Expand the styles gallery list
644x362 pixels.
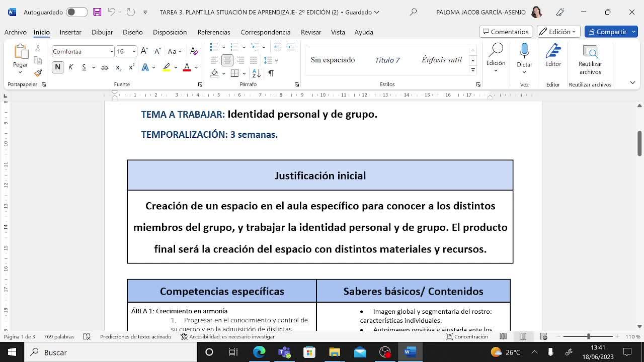[x=472, y=70]
